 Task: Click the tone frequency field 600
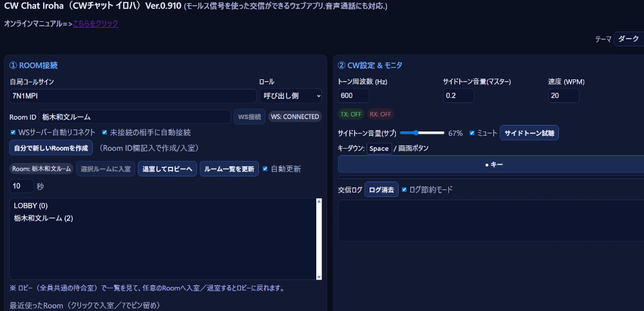[354, 96]
